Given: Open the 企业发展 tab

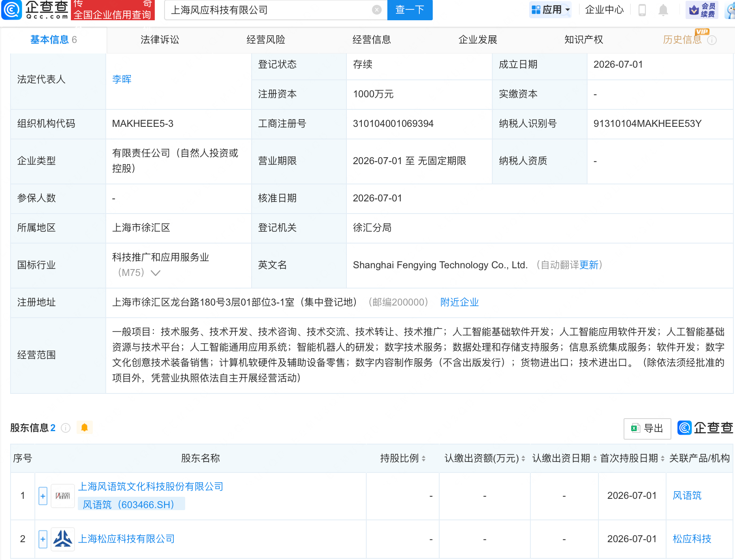Looking at the screenshot, I should click(478, 40).
